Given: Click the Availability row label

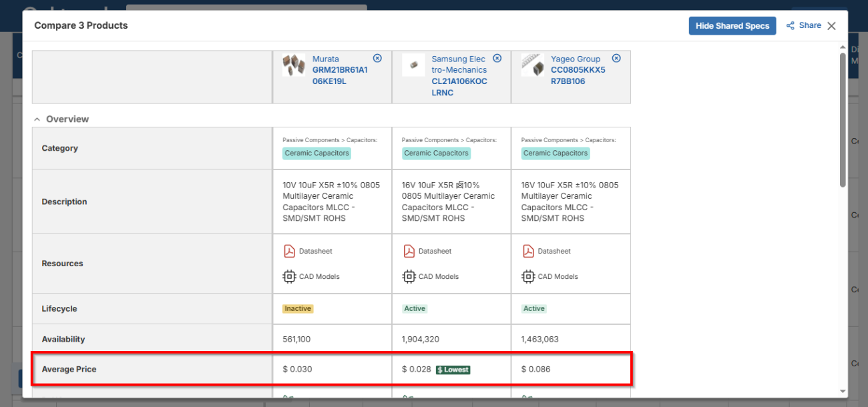Looking at the screenshot, I should [x=63, y=339].
